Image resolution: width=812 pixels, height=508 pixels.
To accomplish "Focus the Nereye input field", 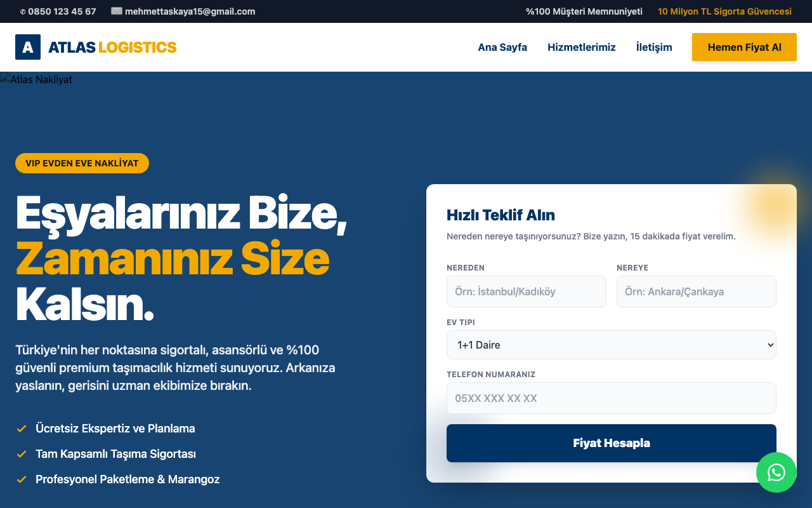I will coord(697,291).
